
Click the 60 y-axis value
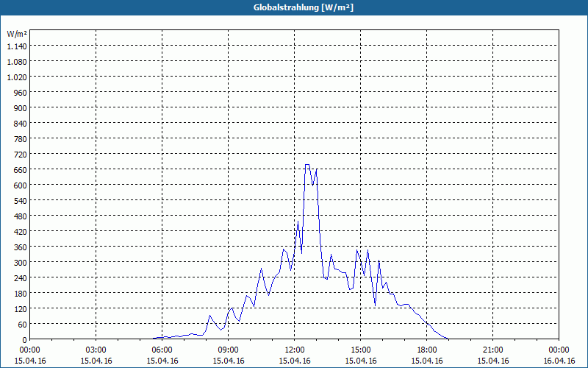point(23,325)
